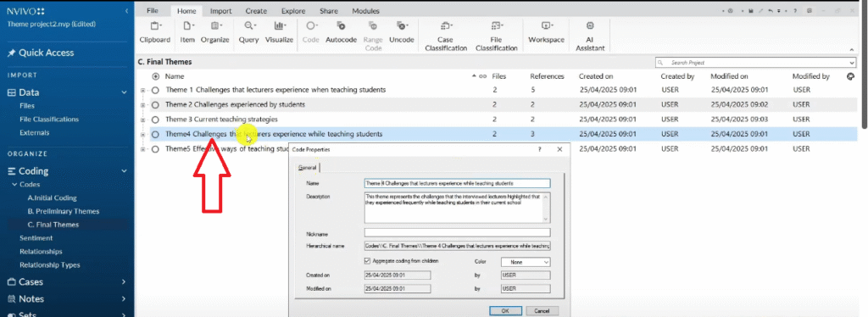Collapse the Data section in sidebar
The height and width of the screenshot is (317, 868).
click(x=124, y=92)
